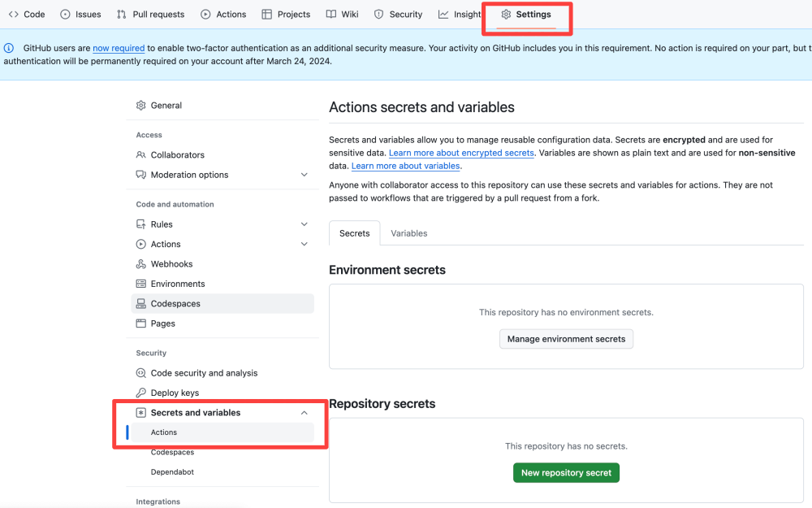
Task: Open Codespaces under Code and automation
Action: coord(222,304)
